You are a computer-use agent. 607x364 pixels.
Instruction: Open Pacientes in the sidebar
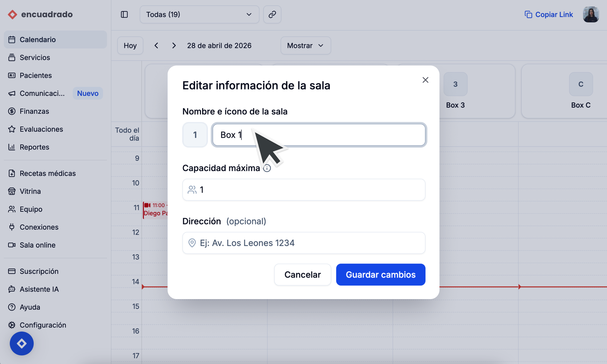(36, 75)
